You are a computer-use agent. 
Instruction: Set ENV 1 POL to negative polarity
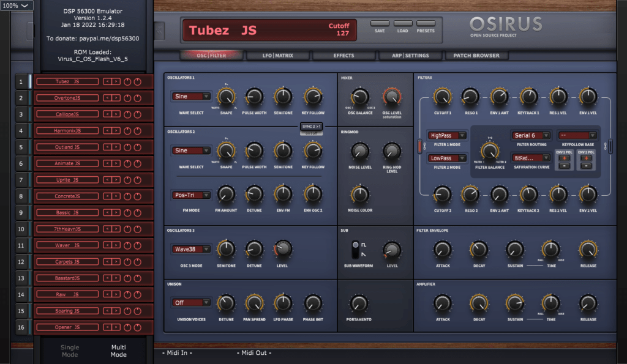pyautogui.click(x=565, y=166)
